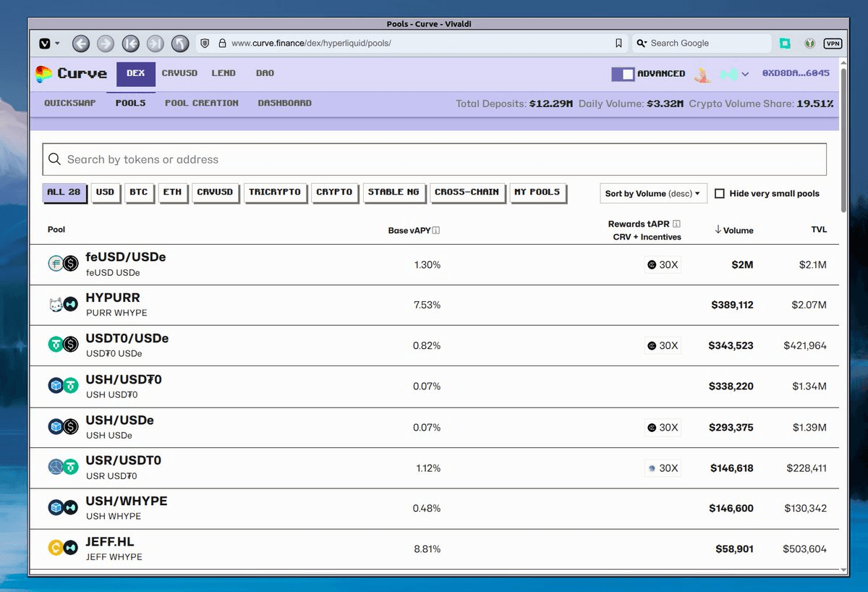Go to POOLS page
868x592 pixels.
(131, 103)
